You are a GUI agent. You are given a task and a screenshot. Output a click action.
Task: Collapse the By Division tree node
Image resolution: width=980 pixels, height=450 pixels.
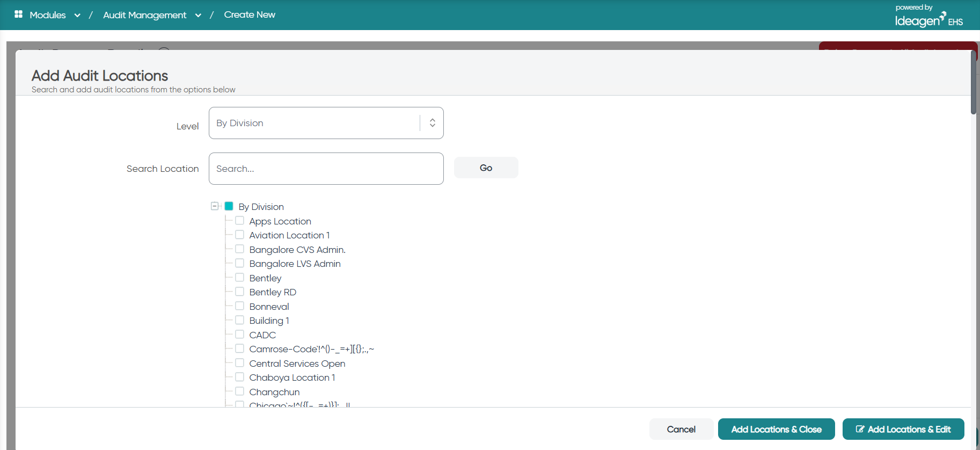pyautogui.click(x=215, y=206)
